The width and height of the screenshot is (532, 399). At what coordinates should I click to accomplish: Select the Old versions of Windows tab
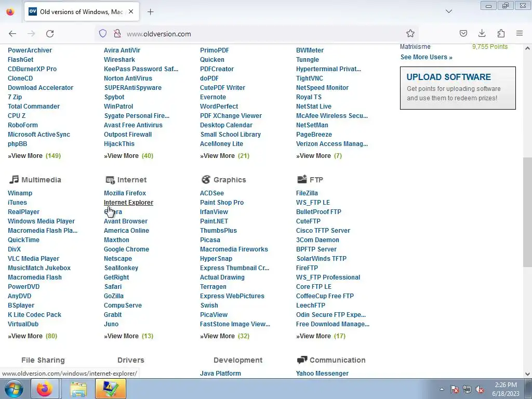(x=82, y=12)
